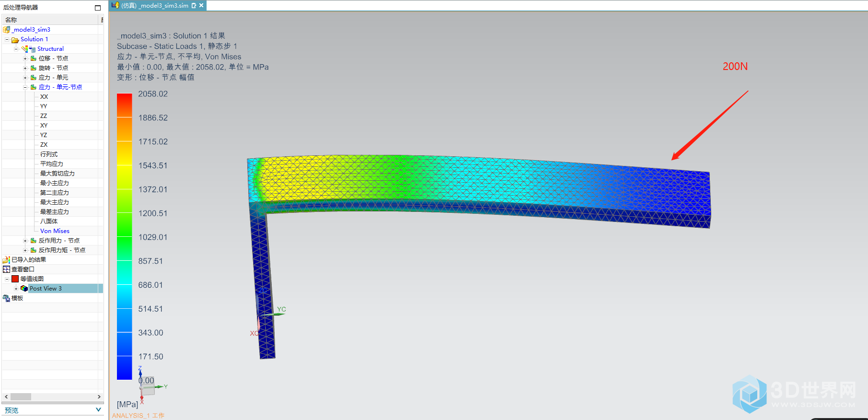The image size is (868, 420).
Task: Select the ZX stress component
Action: (x=44, y=145)
